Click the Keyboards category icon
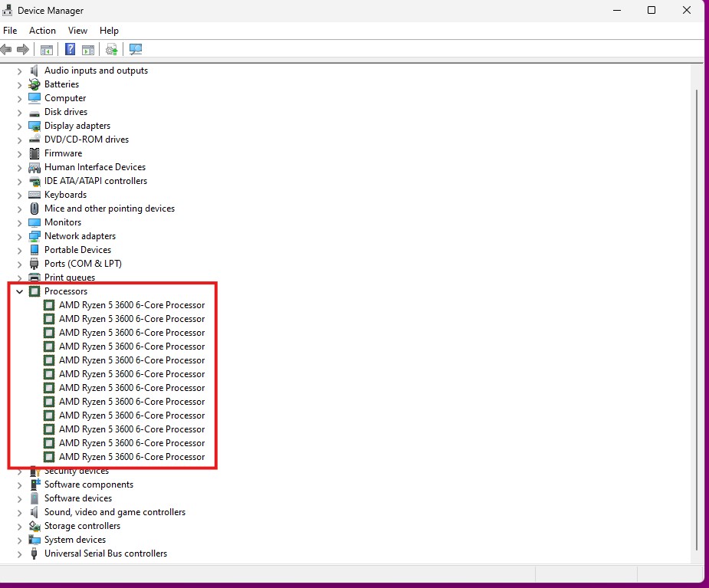Image resolution: width=709 pixels, height=588 pixels. tap(34, 195)
